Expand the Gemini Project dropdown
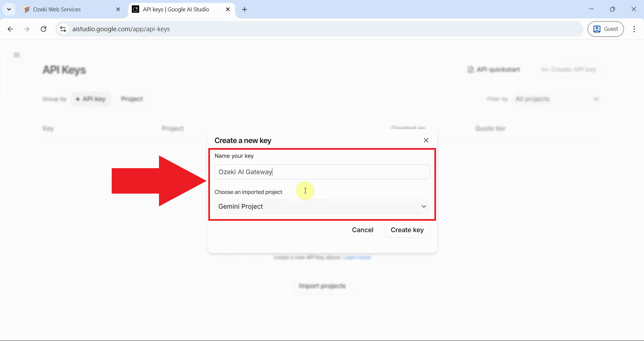 click(423, 206)
